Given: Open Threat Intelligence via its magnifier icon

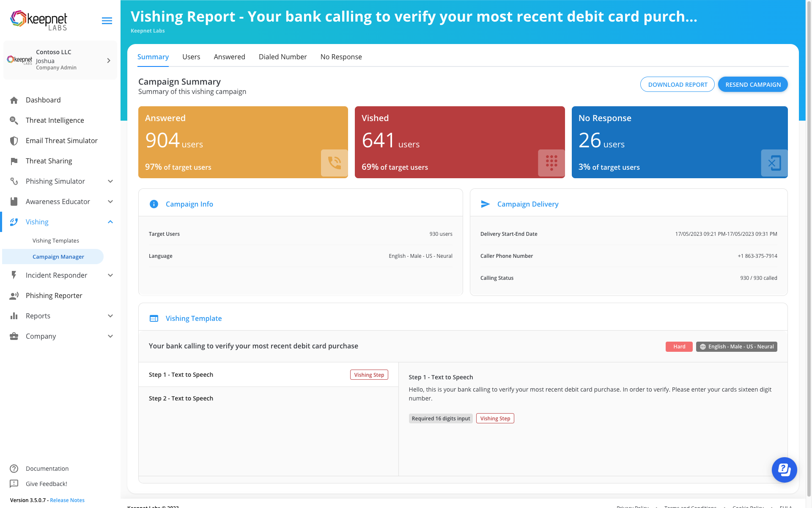Looking at the screenshot, I should [14, 120].
